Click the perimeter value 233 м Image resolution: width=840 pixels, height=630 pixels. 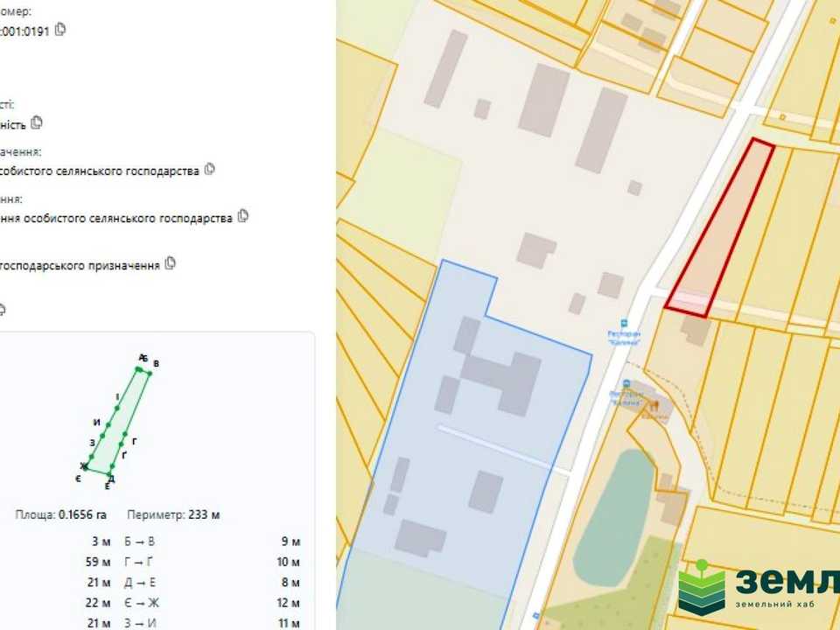tap(204, 514)
